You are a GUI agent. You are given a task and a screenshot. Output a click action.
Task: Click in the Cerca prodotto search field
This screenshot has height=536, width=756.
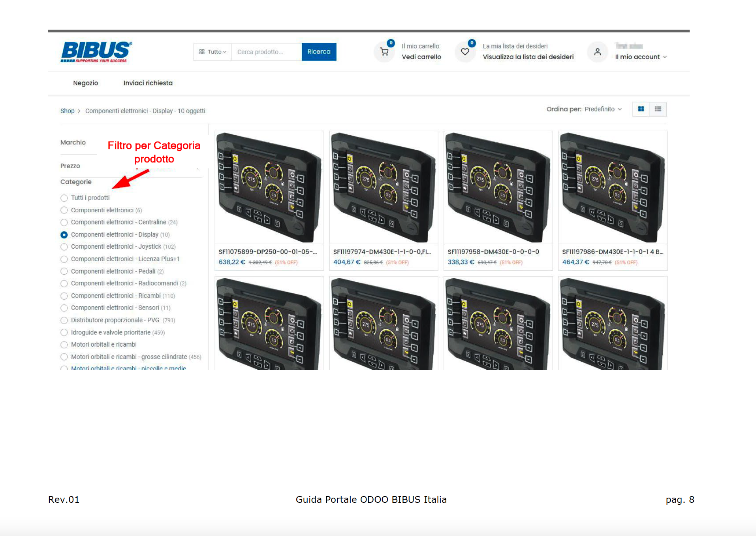tap(266, 52)
